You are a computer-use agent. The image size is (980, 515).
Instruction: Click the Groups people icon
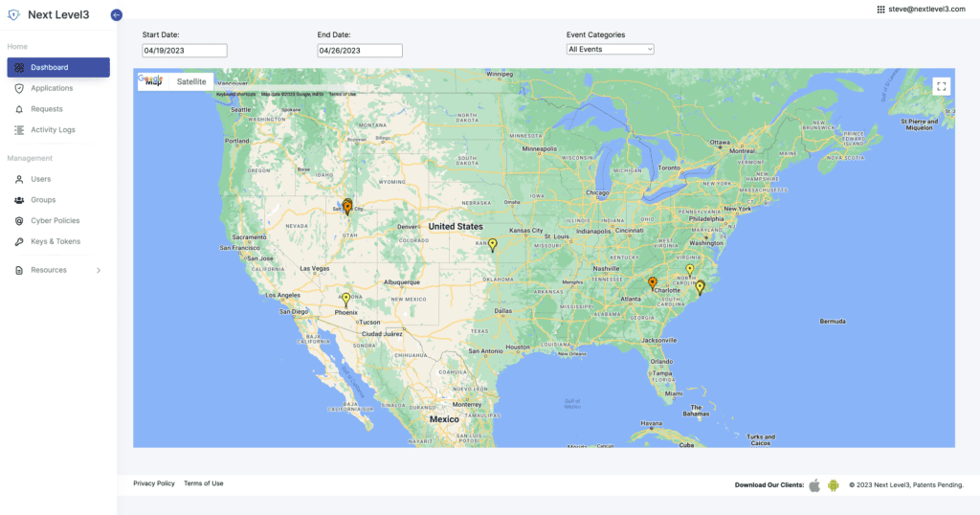[19, 200]
